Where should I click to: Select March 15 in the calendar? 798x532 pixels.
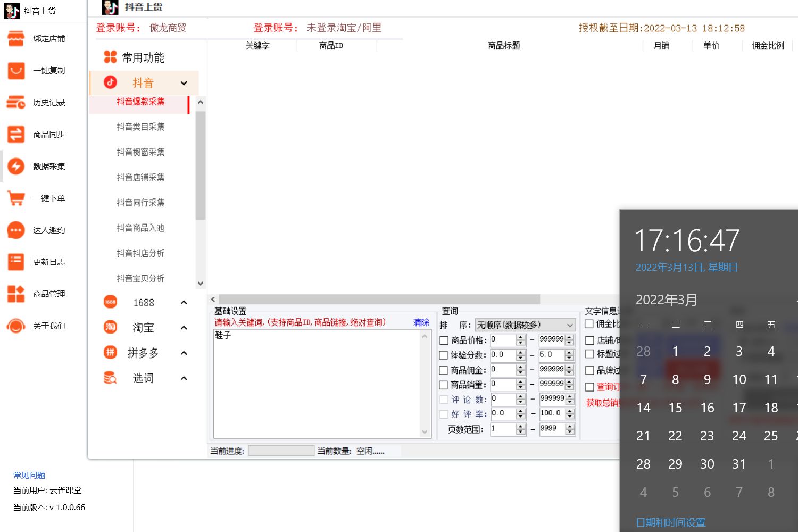675,408
